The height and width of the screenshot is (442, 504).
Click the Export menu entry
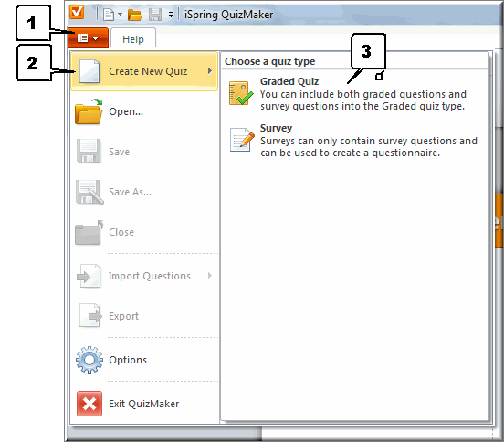(144, 316)
